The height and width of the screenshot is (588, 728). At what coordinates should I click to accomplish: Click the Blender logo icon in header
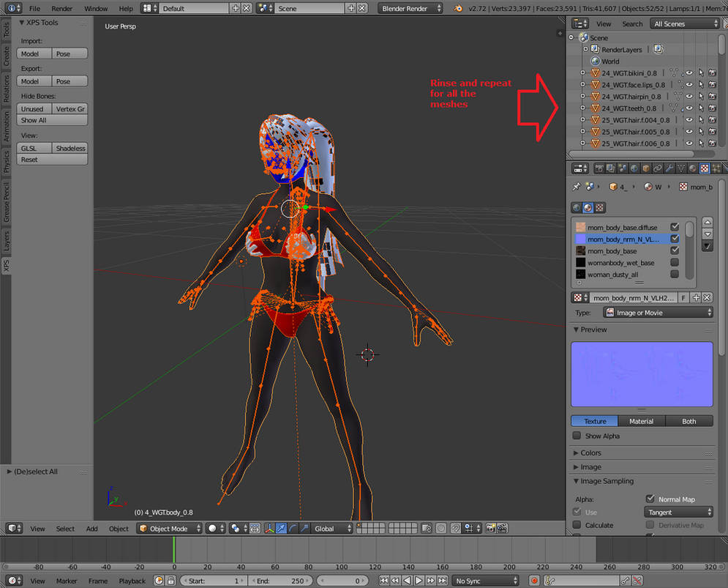(x=458, y=8)
